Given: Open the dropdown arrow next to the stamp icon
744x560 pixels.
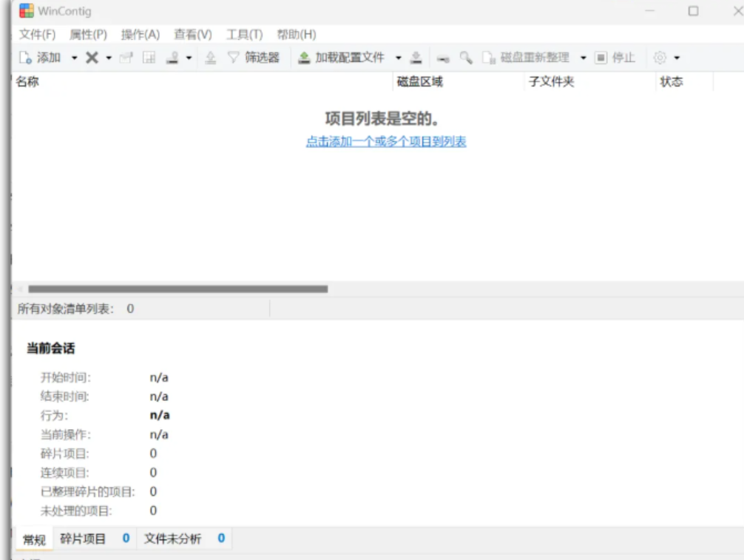Looking at the screenshot, I should 189,58.
